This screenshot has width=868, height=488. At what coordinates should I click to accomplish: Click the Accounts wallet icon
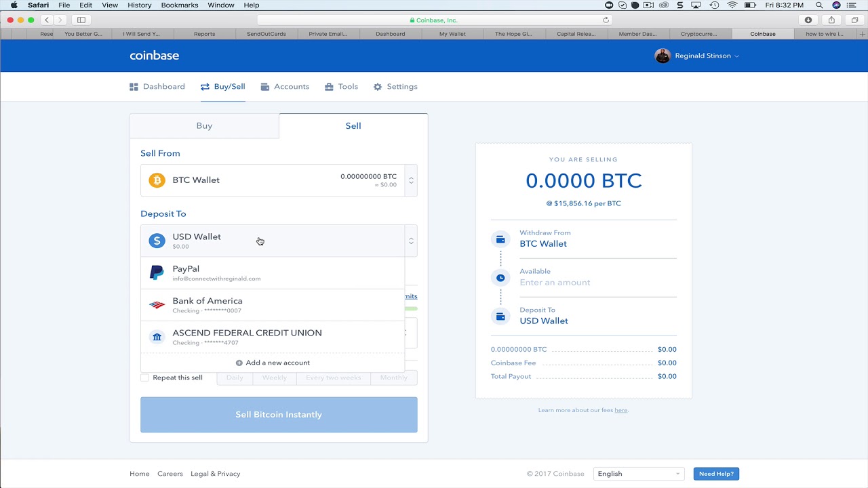tap(265, 87)
